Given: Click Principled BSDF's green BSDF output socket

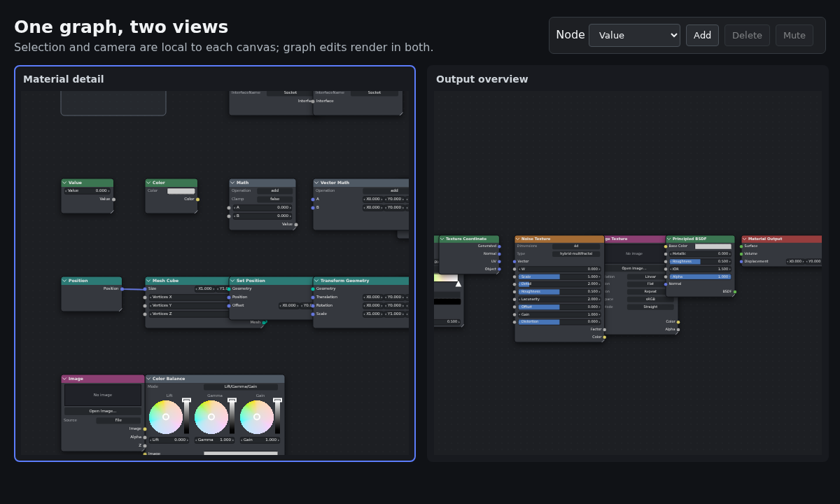Looking at the screenshot, I should click(735, 292).
